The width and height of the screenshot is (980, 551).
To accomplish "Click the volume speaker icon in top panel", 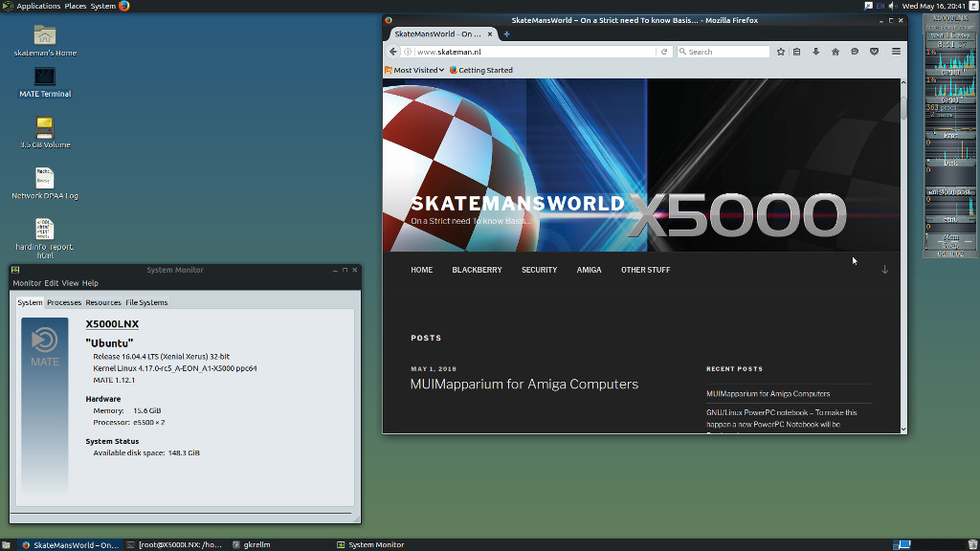I will 893,6.
